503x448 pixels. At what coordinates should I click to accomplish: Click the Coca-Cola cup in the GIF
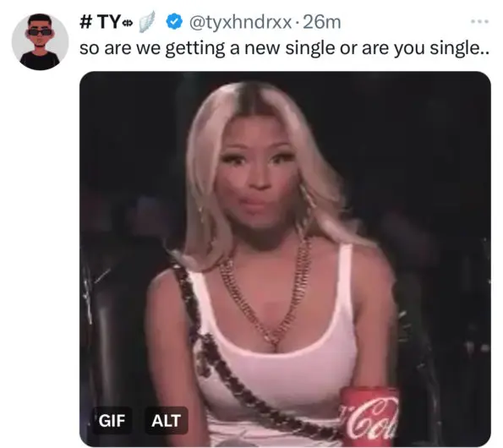point(370,417)
